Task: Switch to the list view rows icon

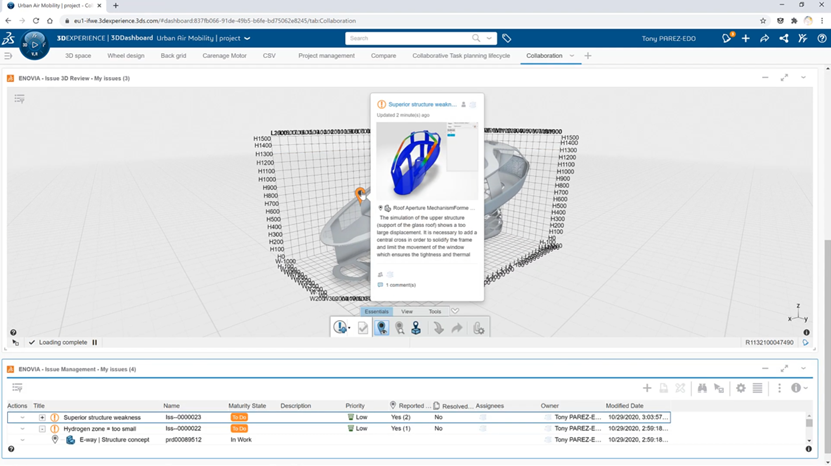Action: pos(758,388)
